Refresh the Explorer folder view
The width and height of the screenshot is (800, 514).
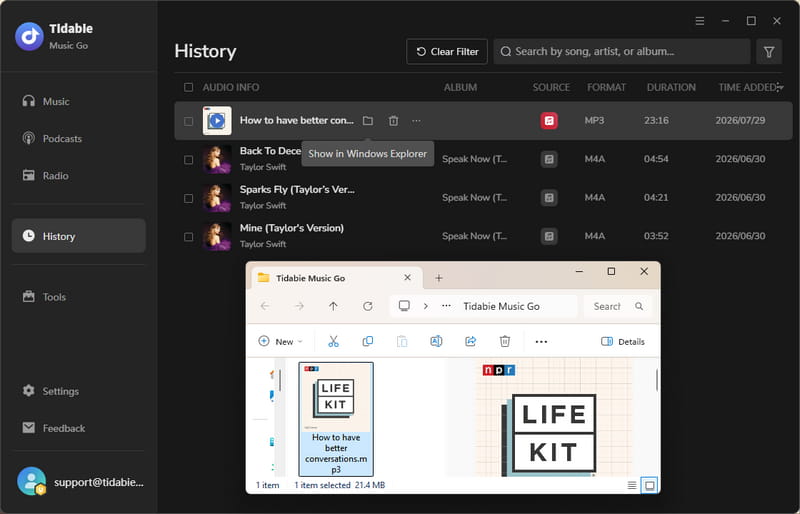[367, 306]
